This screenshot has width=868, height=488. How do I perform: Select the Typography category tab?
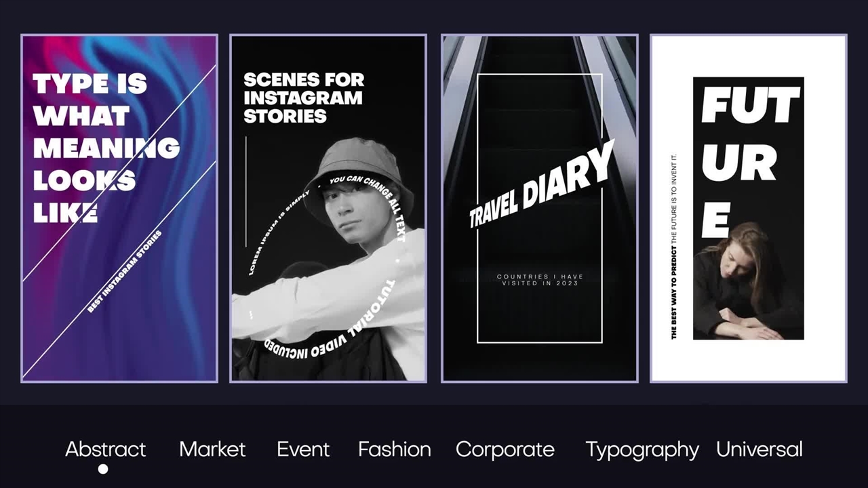(x=642, y=450)
